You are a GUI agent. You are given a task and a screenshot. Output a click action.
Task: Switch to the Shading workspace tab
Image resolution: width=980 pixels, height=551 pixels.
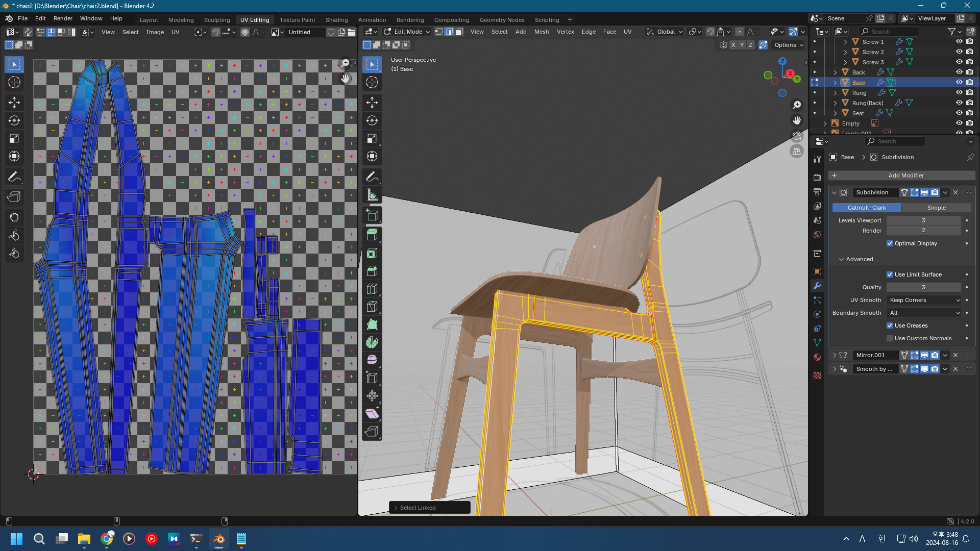pos(336,20)
